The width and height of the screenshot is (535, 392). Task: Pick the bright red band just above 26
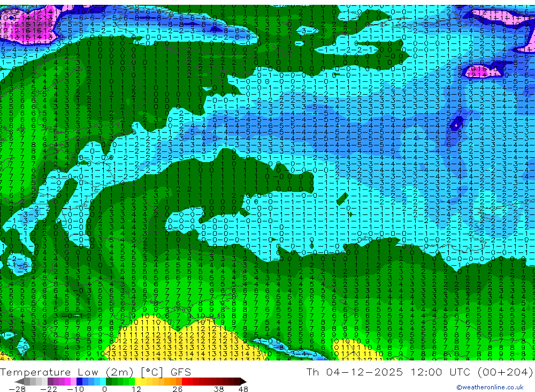coord(185,381)
